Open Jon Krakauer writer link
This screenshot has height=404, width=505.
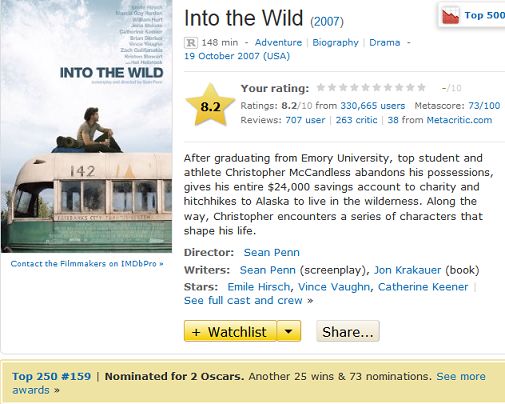point(407,270)
